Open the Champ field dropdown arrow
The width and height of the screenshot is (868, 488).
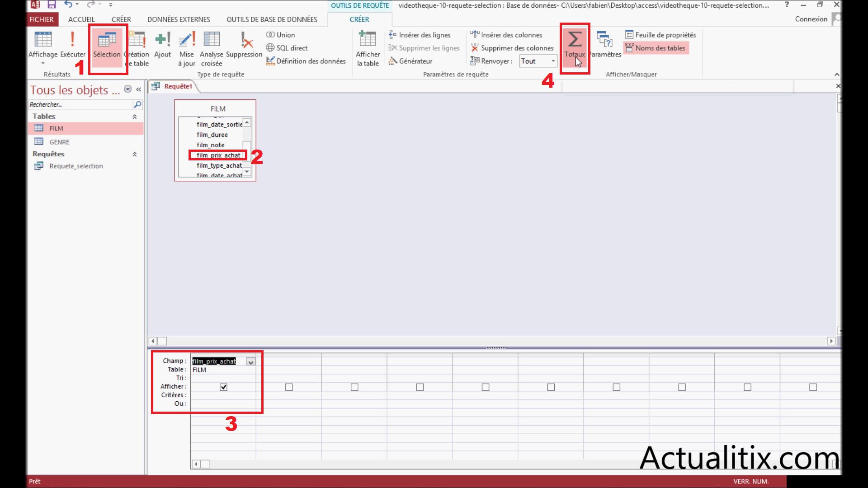point(250,361)
